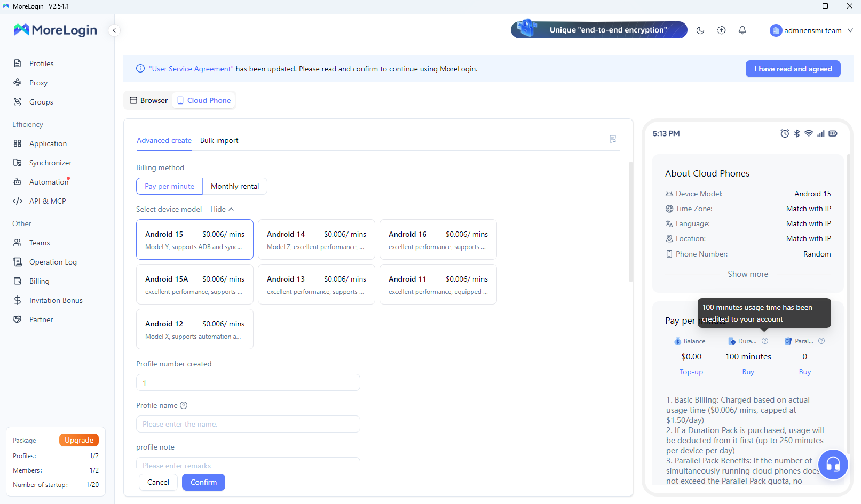
Task: View the Operation Log
Action: (53, 262)
